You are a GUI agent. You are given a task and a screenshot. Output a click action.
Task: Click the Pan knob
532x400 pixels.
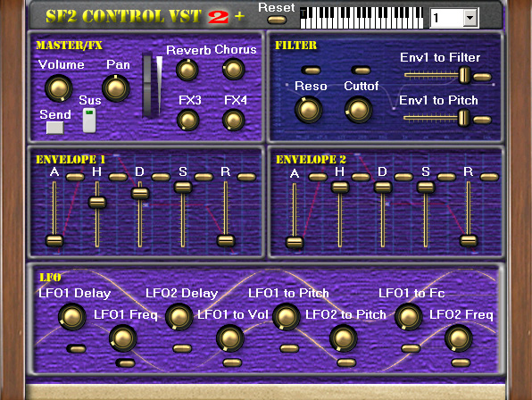point(116,88)
